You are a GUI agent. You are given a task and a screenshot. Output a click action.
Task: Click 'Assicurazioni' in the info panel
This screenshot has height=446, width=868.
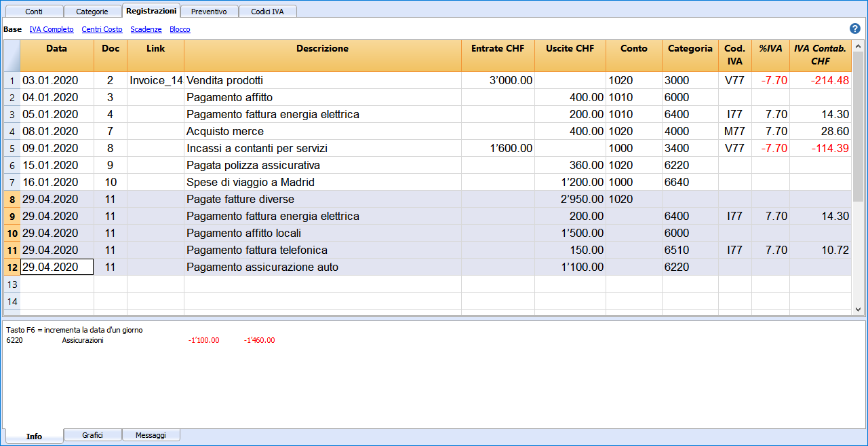click(83, 340)
